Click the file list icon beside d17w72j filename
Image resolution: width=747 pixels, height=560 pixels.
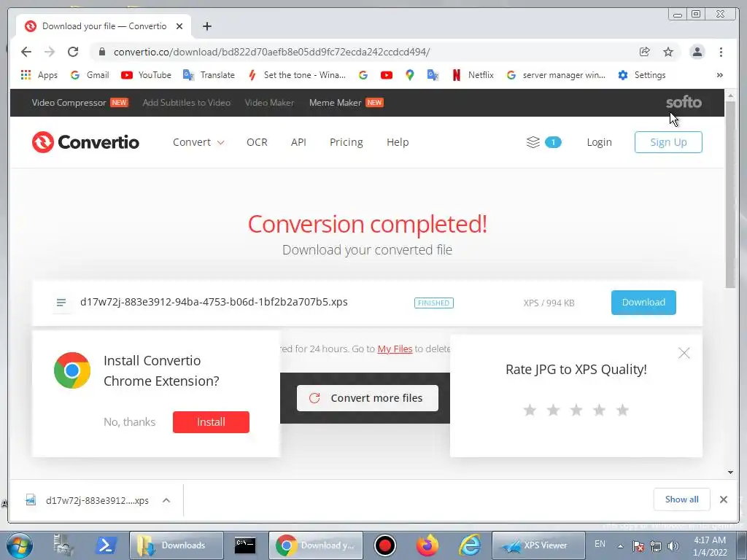tap(61, 303)
